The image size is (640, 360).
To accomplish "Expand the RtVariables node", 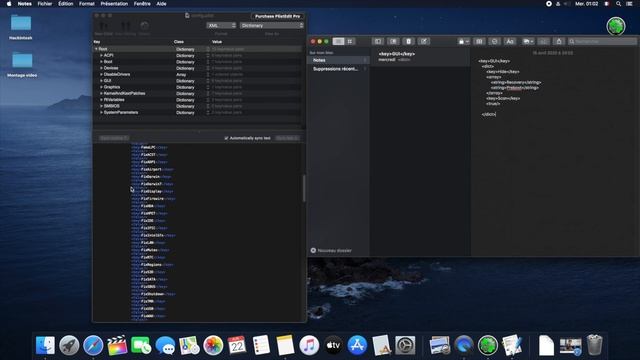I will coord(101,100).
